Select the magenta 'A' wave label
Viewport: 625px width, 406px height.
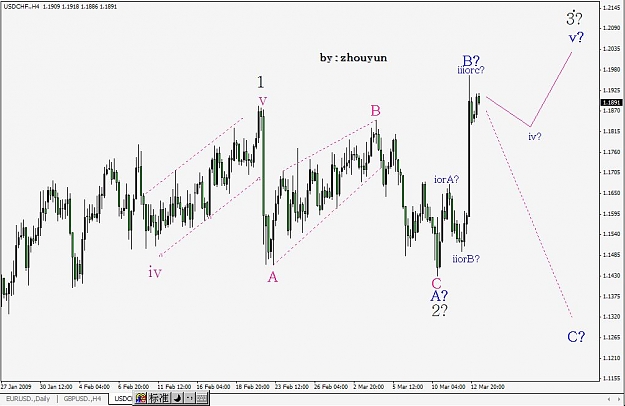(x=272, y=277)
